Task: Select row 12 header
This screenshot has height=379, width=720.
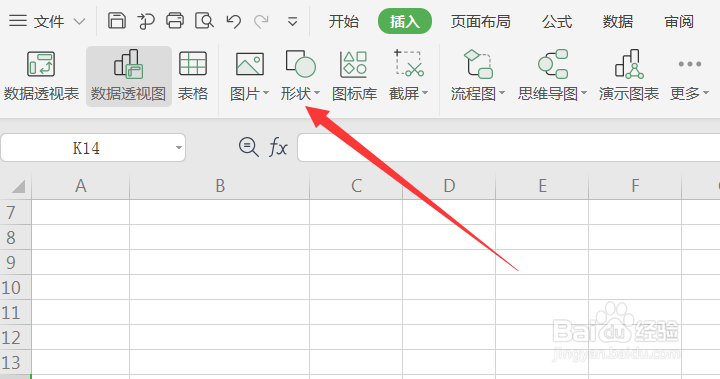Action: (16, 338)
